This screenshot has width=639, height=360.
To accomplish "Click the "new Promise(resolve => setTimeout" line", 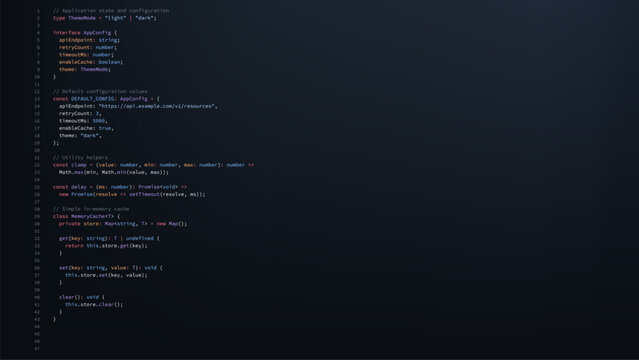I will tap(132, 194).
